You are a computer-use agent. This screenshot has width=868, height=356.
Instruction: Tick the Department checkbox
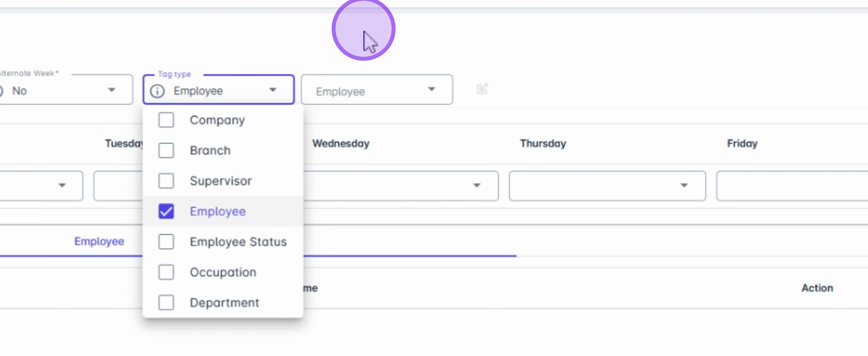(166, 303)
